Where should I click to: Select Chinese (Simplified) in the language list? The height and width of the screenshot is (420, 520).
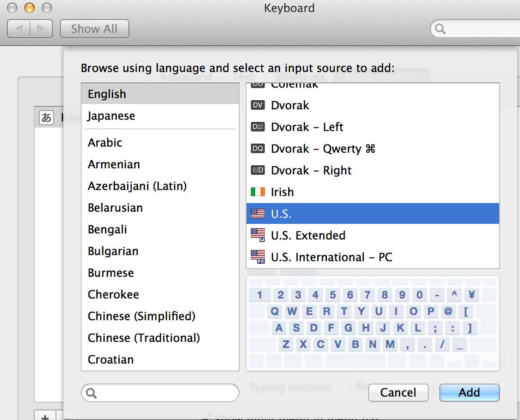(x=142, y=316)
